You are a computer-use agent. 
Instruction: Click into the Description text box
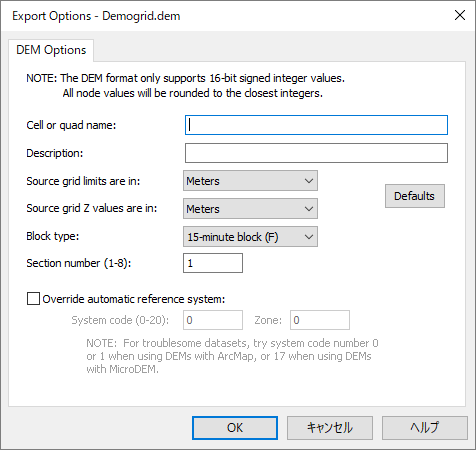316,153
